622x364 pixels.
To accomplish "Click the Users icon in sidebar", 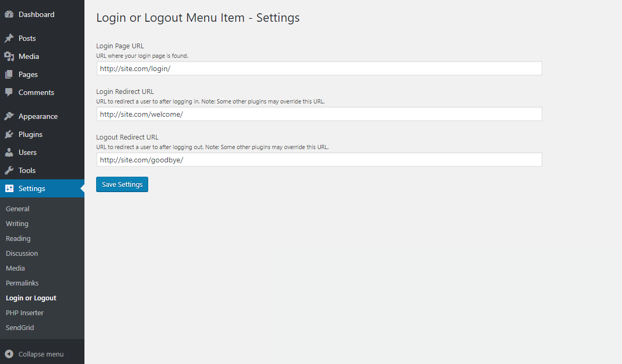I will pos(8,152).
